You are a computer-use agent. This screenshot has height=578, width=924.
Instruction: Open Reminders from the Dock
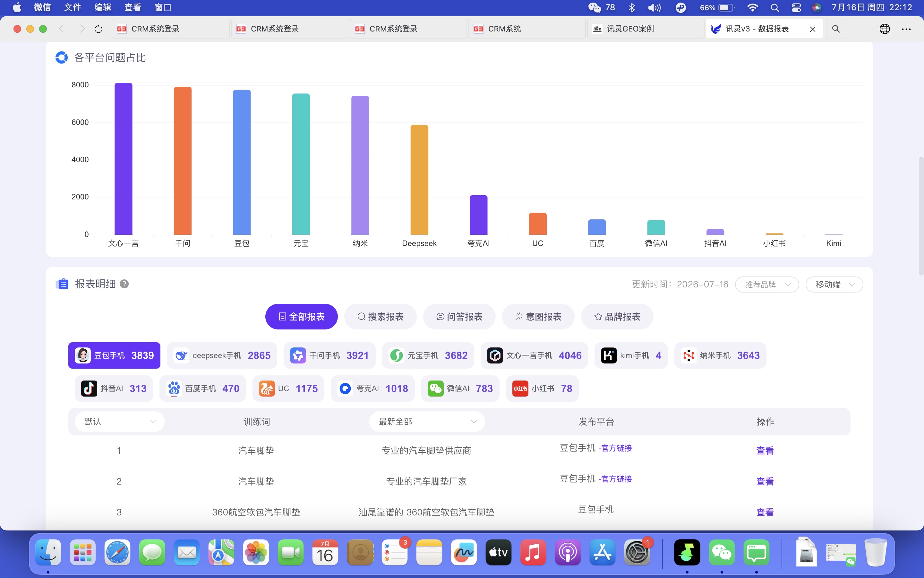click(x=394, y=552)
